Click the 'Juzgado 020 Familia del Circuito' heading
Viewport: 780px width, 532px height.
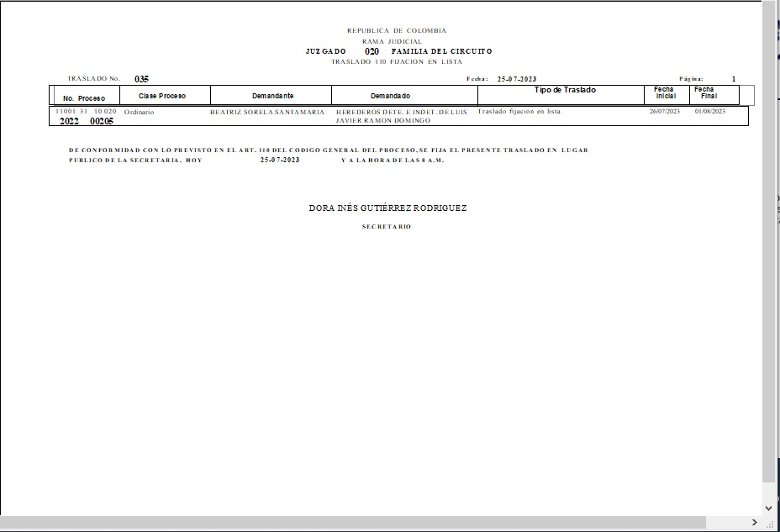[399, 51]
